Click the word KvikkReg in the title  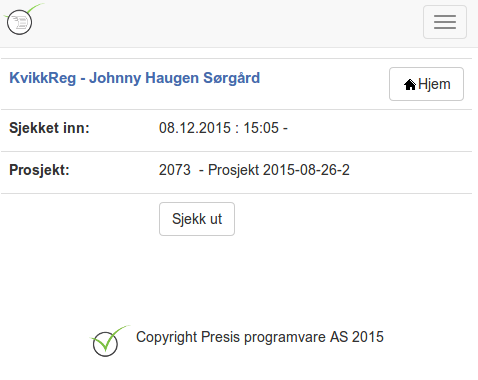(x=43, y=78)
